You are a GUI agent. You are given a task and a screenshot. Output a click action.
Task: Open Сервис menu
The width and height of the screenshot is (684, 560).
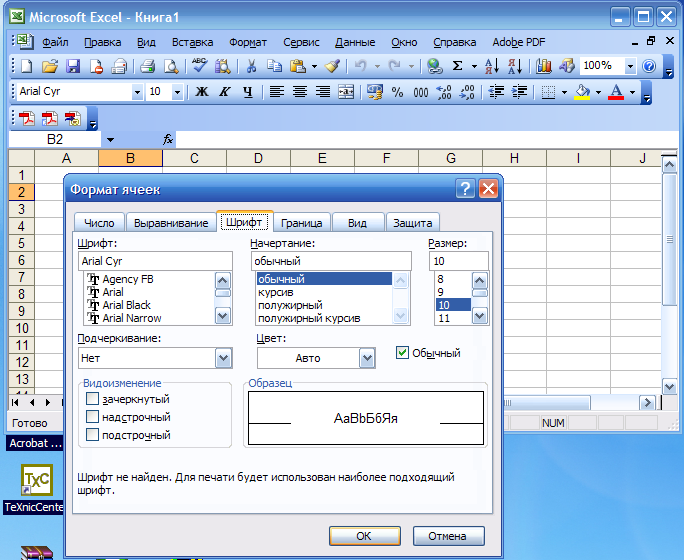tap(301, 42)
